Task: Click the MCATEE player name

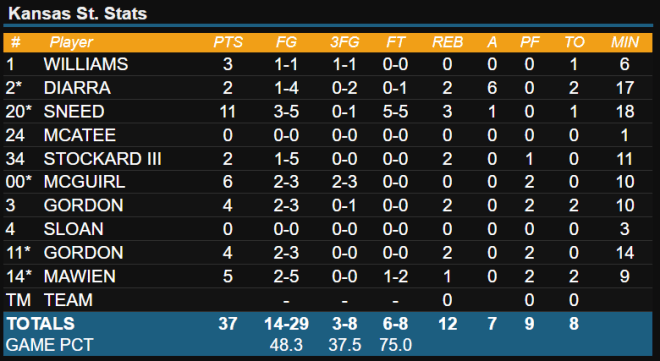Action: click(x=80, y=135)
